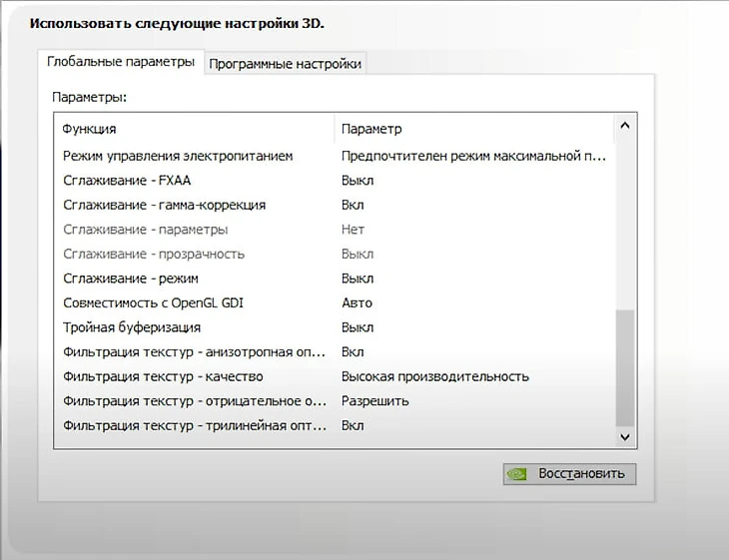
Task: Open the Высокая производительность texture quality dropdown
Action: click(434, 376)
